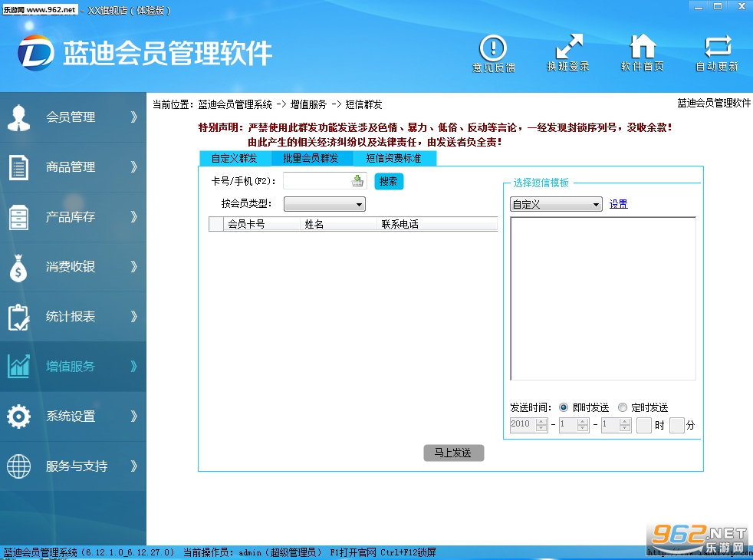
Task: Click the SMS message text area
Action: (603, 298)
